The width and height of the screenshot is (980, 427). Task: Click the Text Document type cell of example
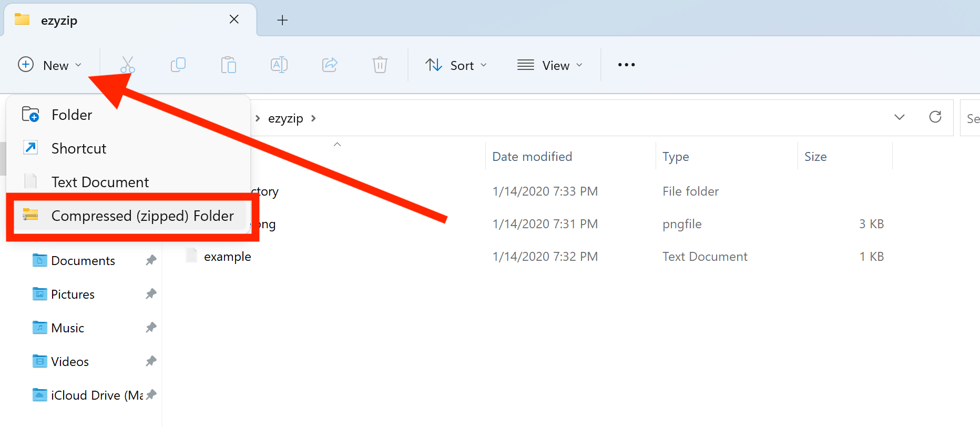pyautogui.click(x=705, y=257)
